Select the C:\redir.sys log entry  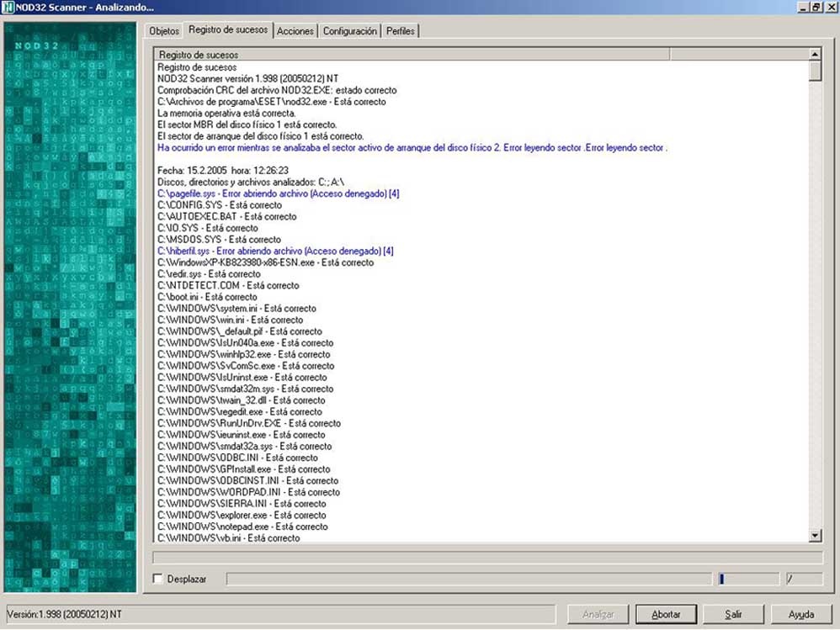(x=209, y=274)
